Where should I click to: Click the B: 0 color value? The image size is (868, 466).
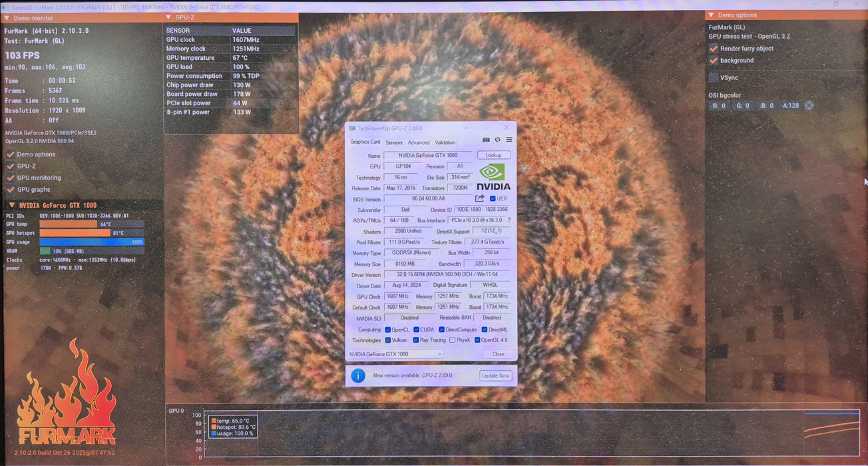coord(767,105)
